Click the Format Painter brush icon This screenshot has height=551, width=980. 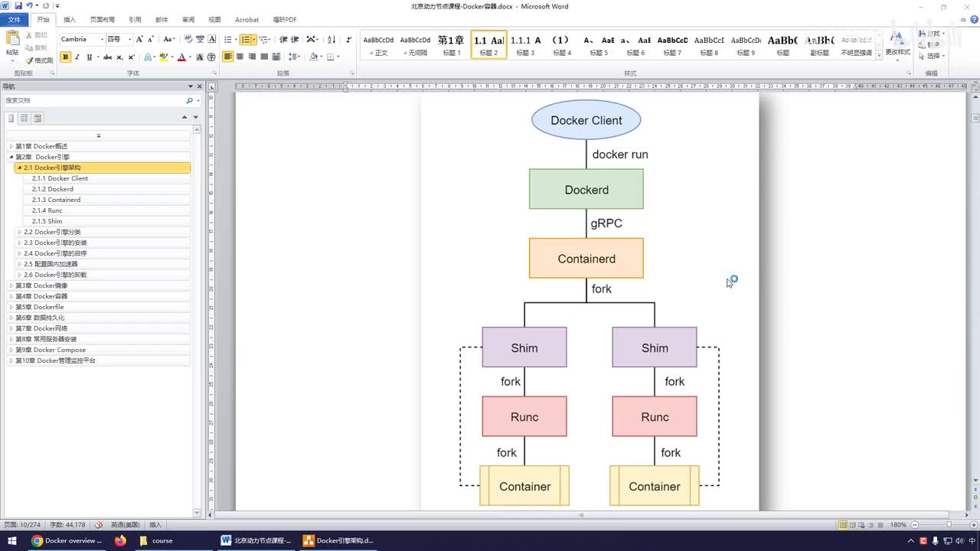pos(29,60)
